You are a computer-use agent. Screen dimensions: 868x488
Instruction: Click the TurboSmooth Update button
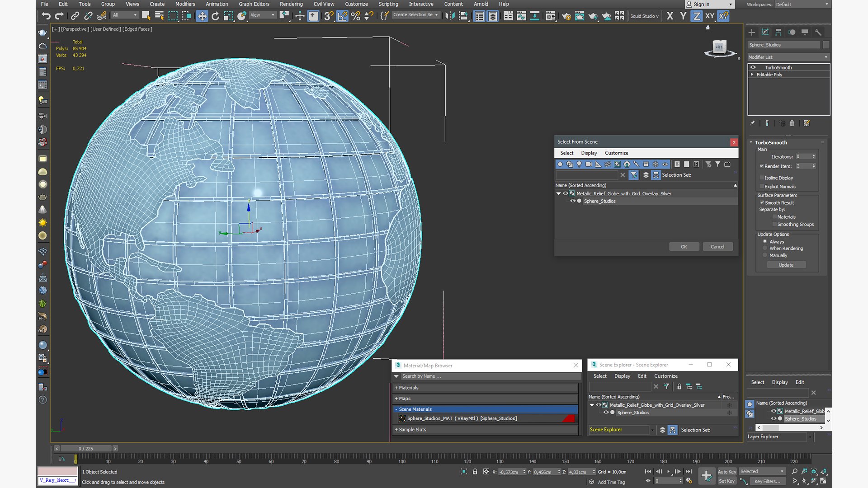pos(786,265)
